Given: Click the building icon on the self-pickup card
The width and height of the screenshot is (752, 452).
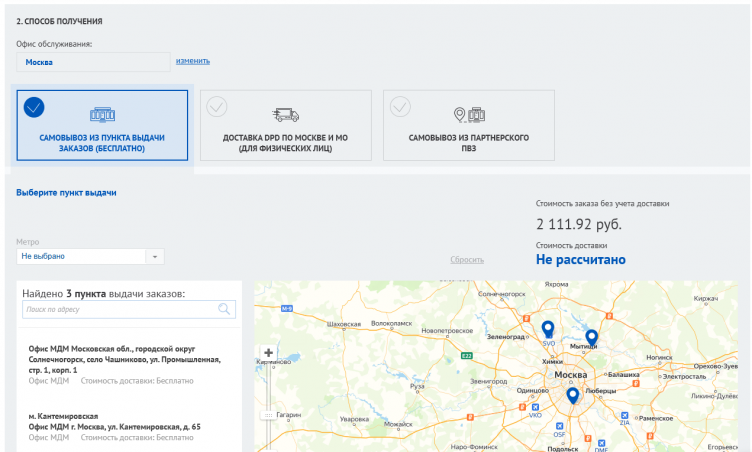Looking at the screenshot, I should click(102, 114).
